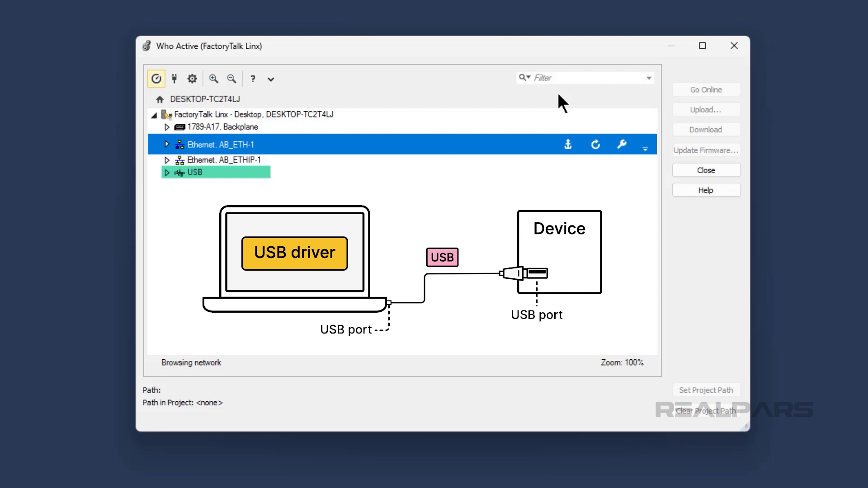This screenshot has width=868, height=488.
Task: Open the filter search options icon
Action: [x=524, y=77]
